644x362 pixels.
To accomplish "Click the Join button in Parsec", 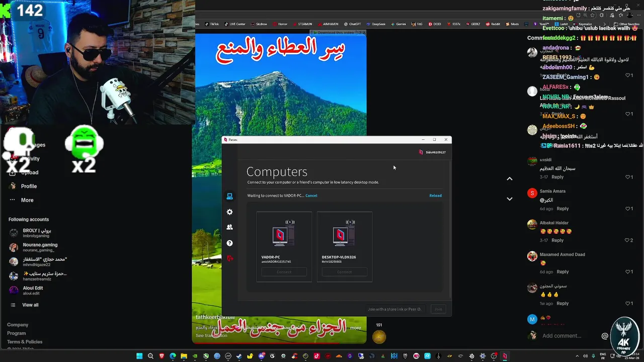I will point(438,309).
